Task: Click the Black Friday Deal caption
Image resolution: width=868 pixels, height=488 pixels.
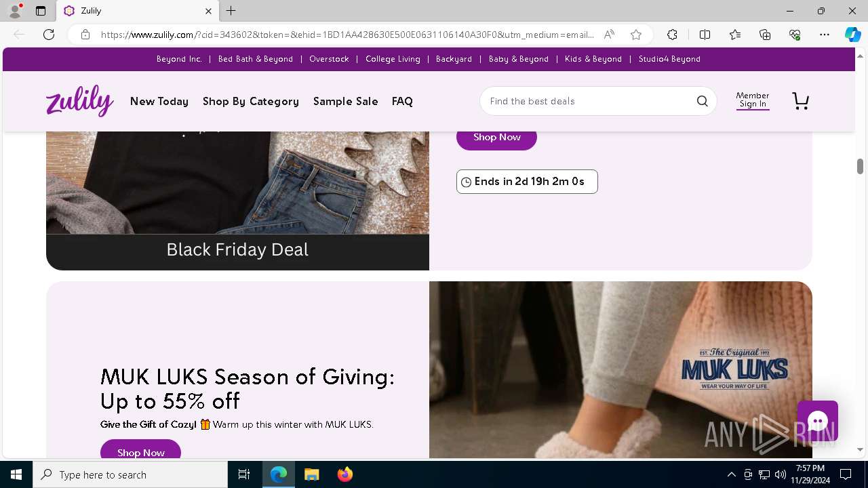Action: pos(237,249)
